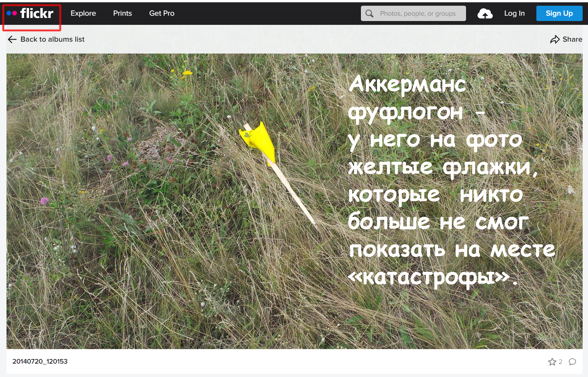
Task: Click the cloud upload icon
Action: pos(485,14)
